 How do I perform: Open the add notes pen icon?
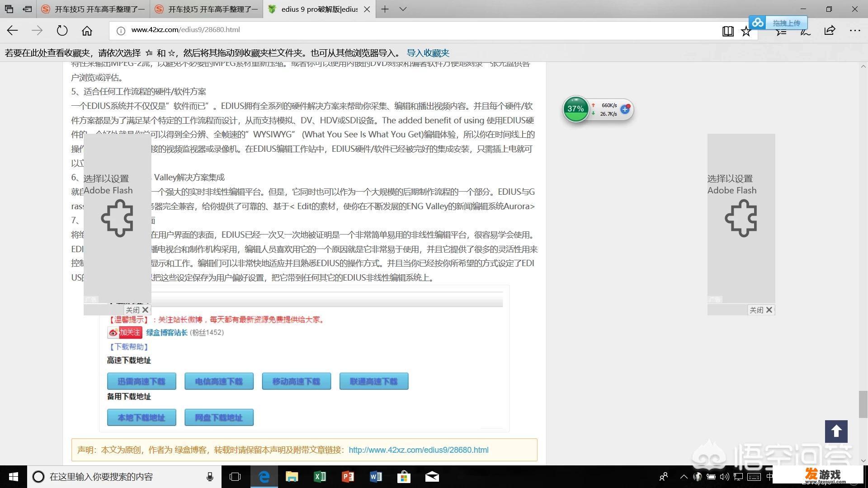(x=805, y=31)
